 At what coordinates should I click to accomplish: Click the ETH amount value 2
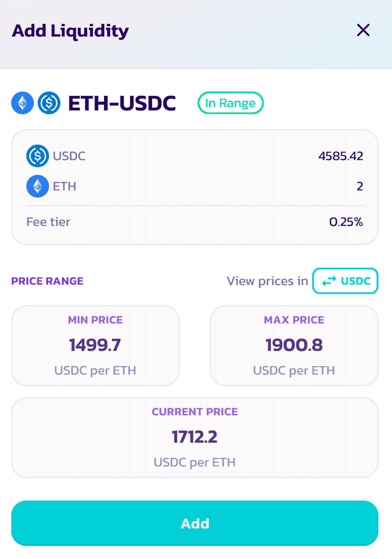(360, 186)
